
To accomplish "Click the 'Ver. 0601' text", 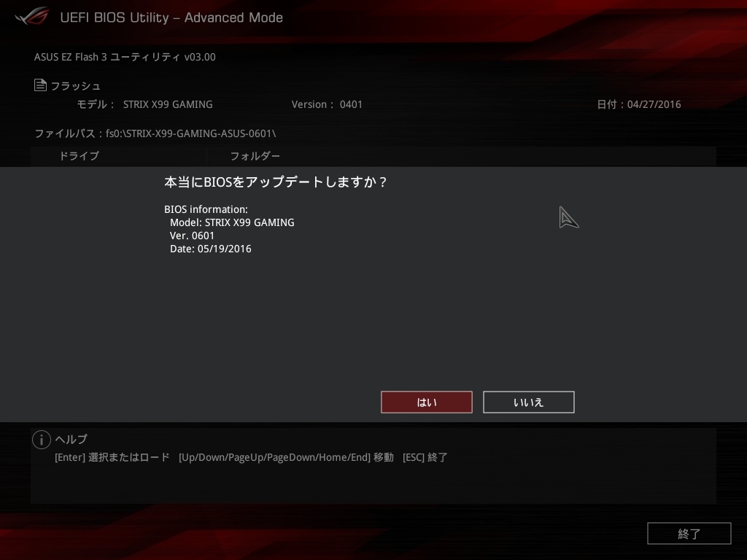I will click(192, 236).
